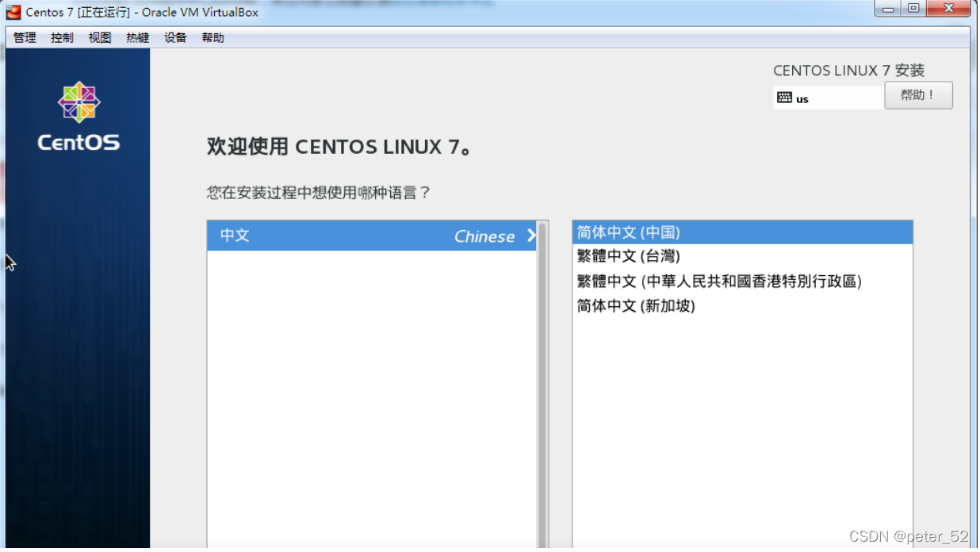Click the 帮助! help button

(918, 95)
